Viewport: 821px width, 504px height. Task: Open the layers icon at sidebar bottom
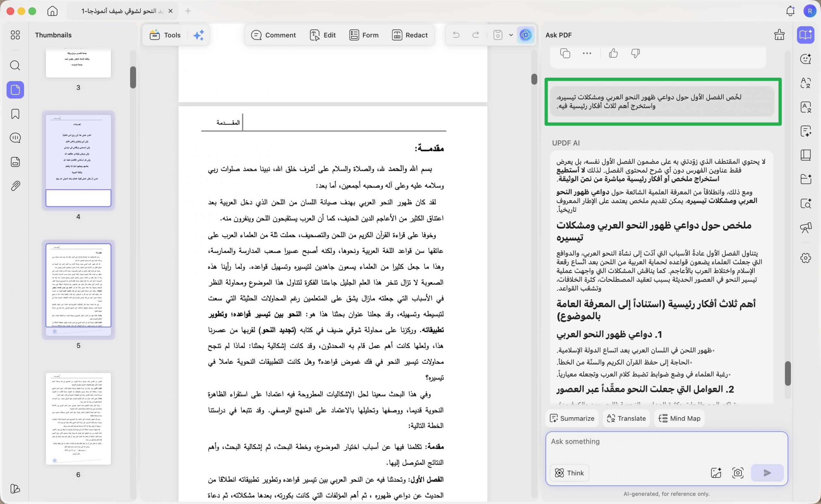15,489
